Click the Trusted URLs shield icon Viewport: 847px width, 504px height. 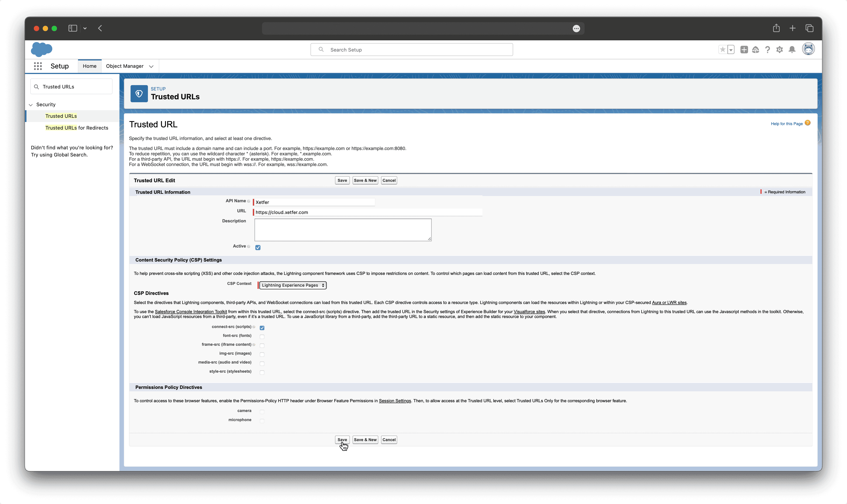139,94
